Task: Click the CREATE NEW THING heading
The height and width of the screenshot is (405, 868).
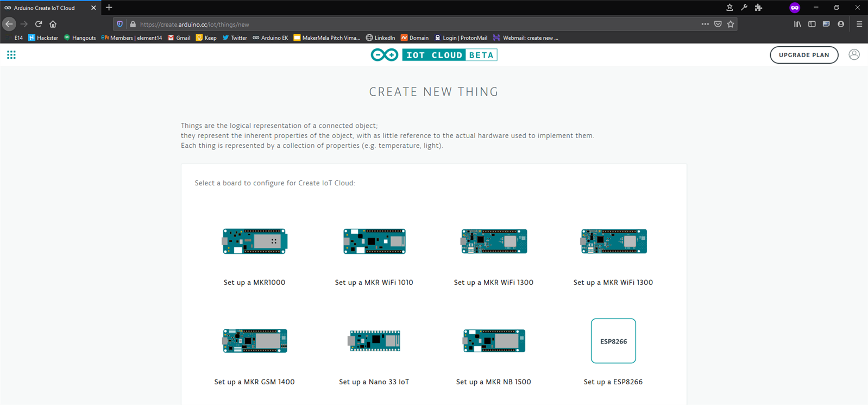Action: (x=434, y=92)
